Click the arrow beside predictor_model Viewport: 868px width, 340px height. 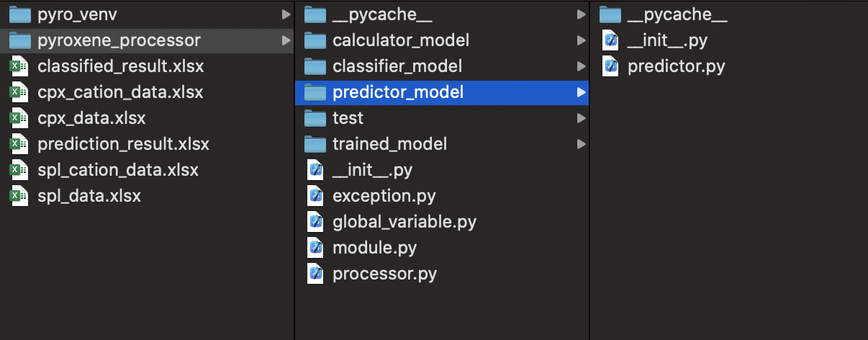581,92
